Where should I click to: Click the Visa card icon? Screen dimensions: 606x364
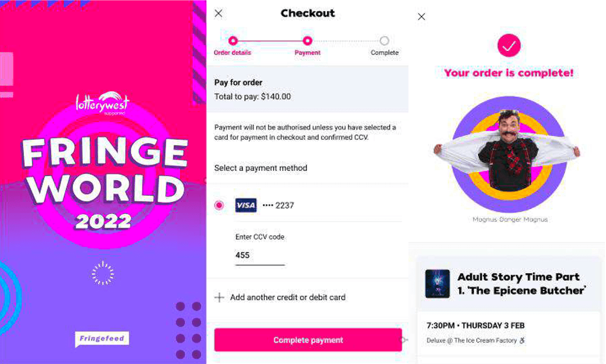[246, 205]
